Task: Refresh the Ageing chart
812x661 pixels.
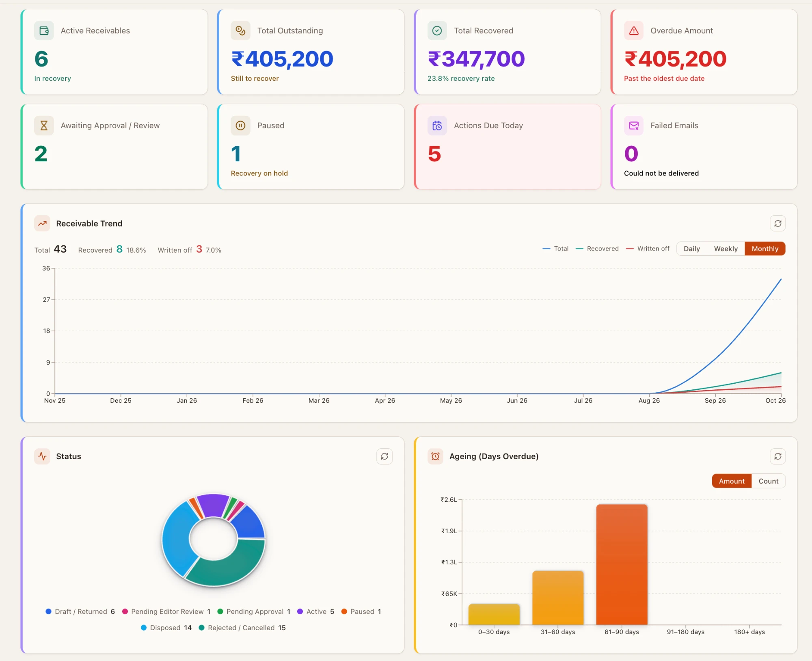Action: pos(777,456)
